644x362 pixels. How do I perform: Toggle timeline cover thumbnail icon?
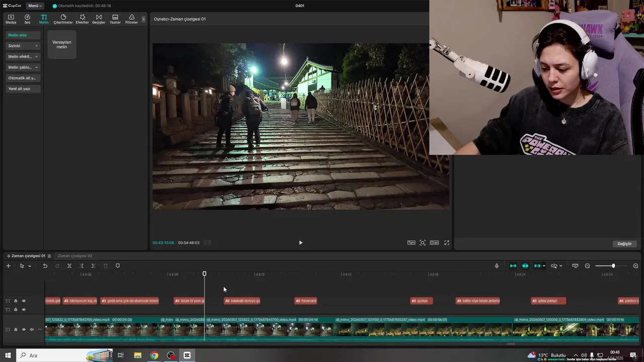pyautogui.click(x=575, y=266)
